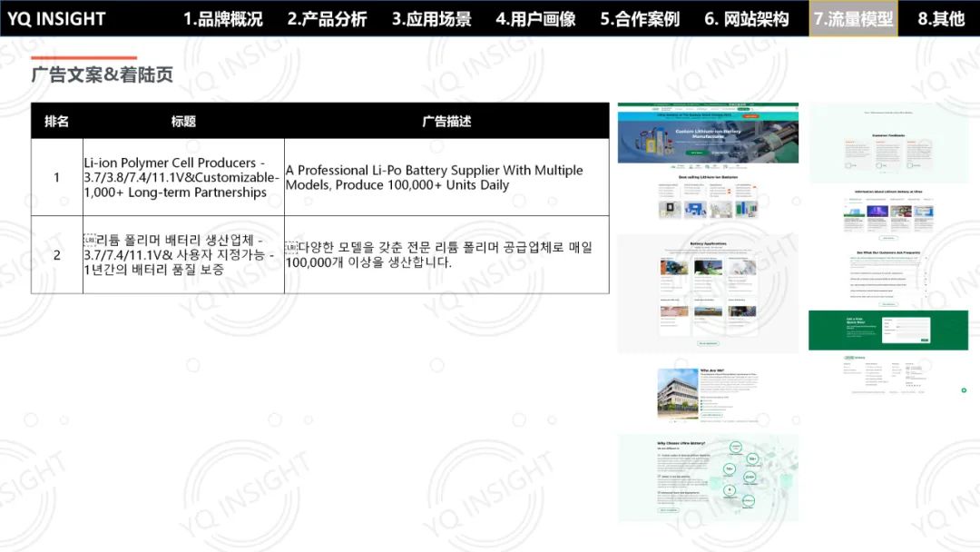Click the 标题 column header

tap(183, 122)
